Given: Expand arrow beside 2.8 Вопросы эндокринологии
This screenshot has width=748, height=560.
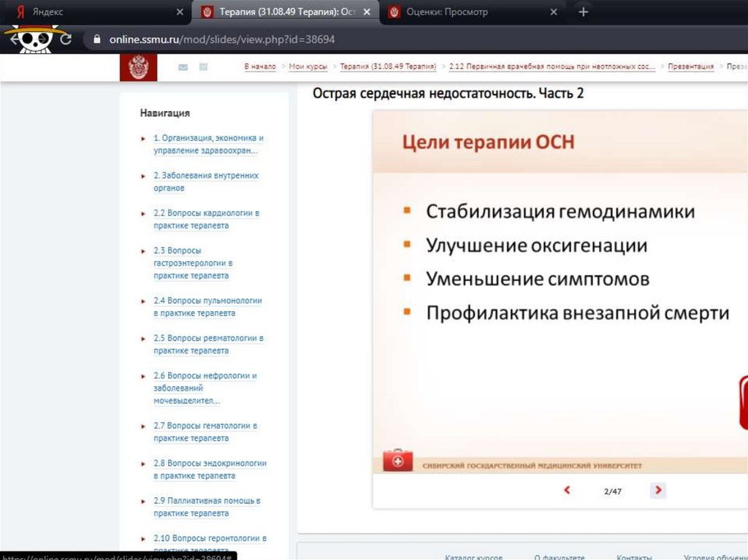Looking at the screenshot, I should pyautogui.click(x=143, y=464).
